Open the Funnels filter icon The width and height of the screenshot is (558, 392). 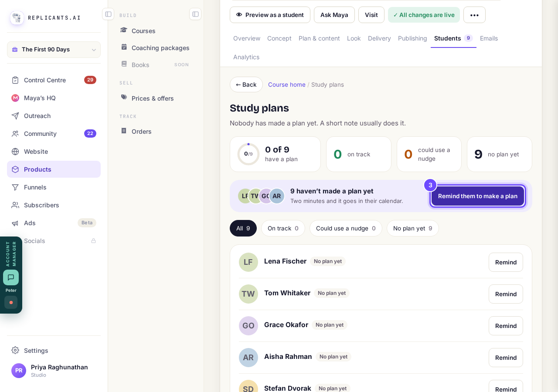pos(15,187)
